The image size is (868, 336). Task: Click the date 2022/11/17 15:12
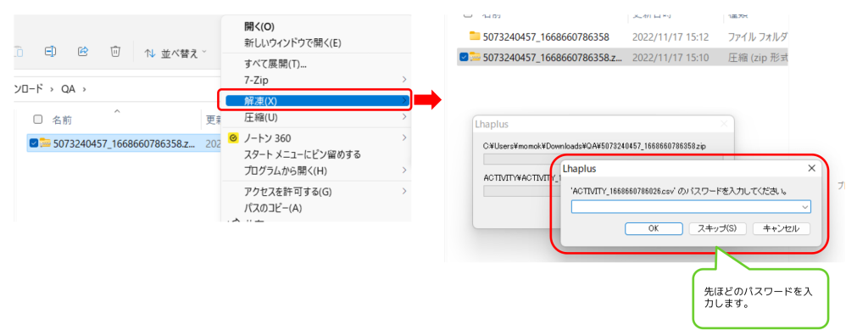point(670,37)
